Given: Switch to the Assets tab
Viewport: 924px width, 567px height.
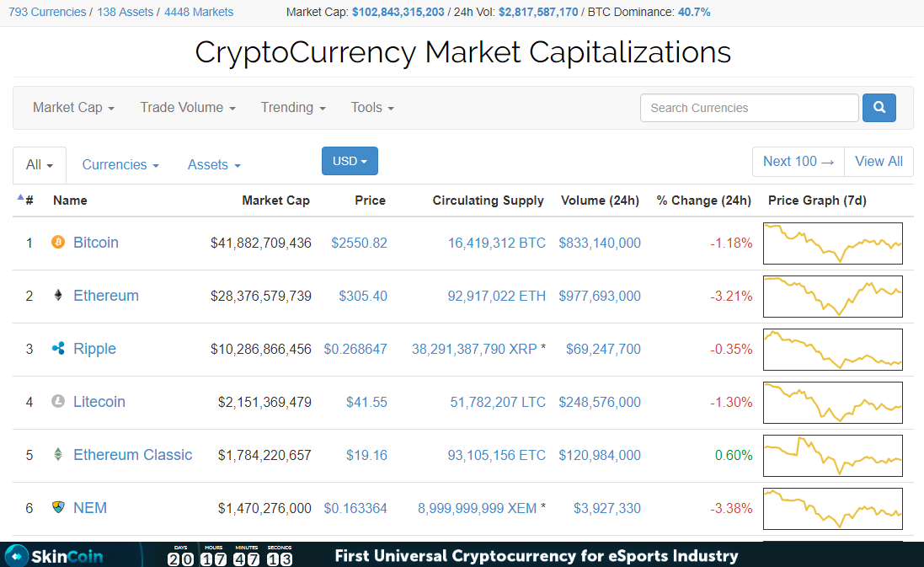Looking at the screenshot, I should coord(214,165).
